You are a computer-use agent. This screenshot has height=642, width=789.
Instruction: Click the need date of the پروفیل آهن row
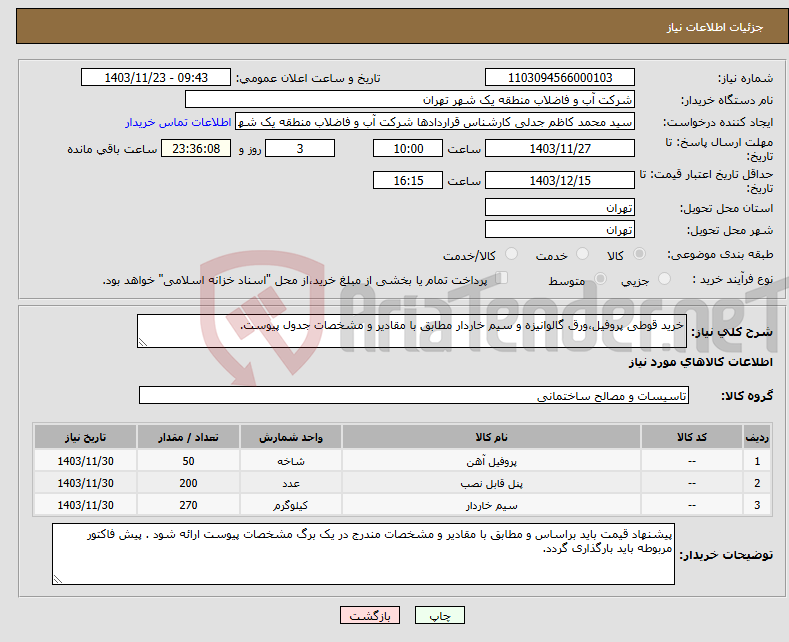click(86, 461)
